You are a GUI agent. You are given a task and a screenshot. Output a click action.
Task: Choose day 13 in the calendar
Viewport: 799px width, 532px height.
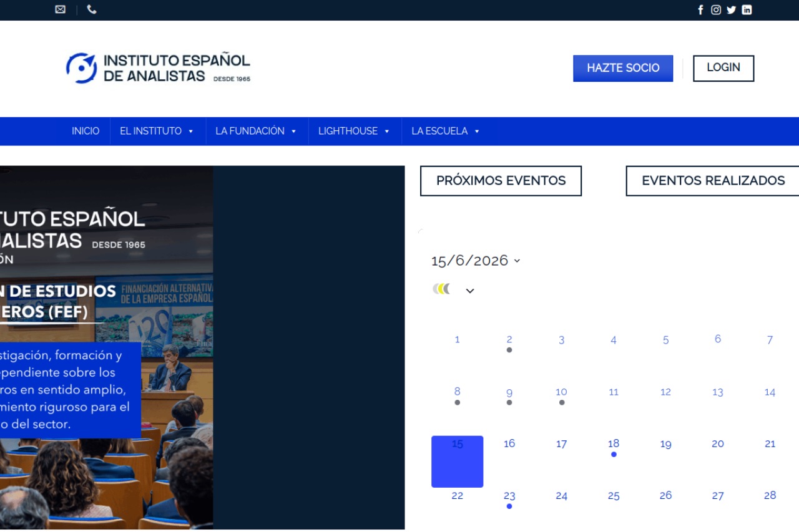coord(718,392)
